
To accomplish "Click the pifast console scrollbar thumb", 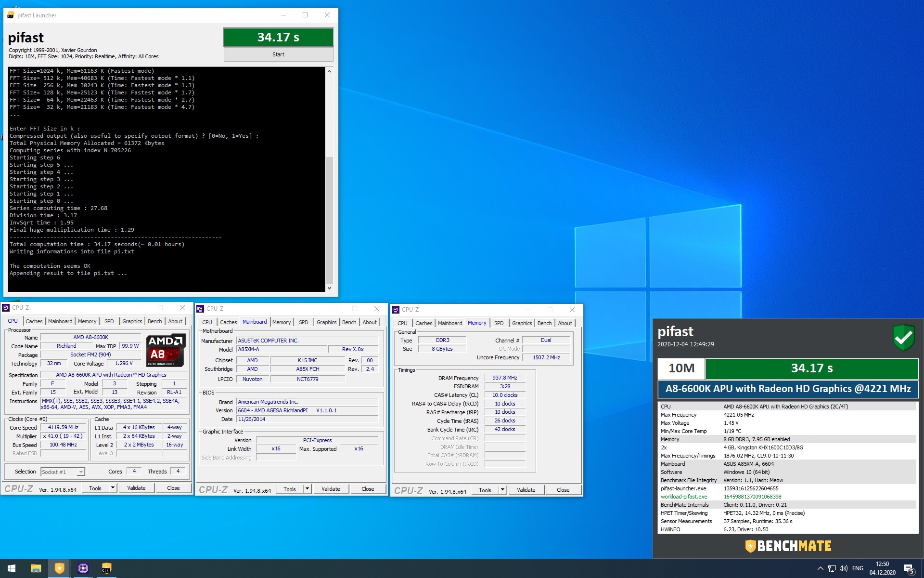I will pos(329,219).
